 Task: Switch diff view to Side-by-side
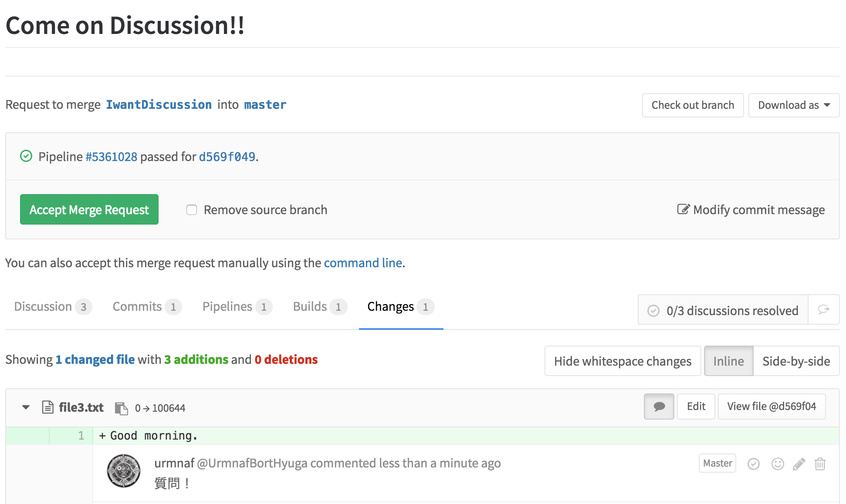click(x=796, y=361)
